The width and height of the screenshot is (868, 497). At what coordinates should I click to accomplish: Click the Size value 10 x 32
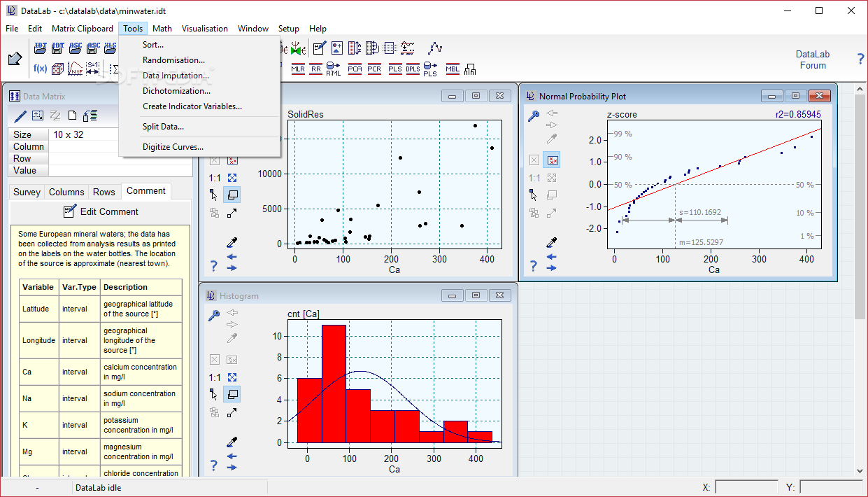click(x=68, y=134)
